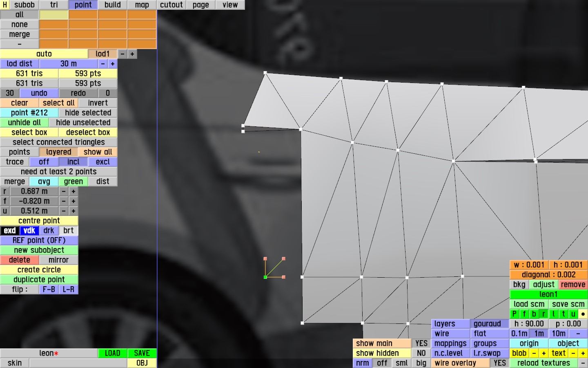Select the brt background brightness
Screen dimensions: 588x368
(x=69, y=231)
